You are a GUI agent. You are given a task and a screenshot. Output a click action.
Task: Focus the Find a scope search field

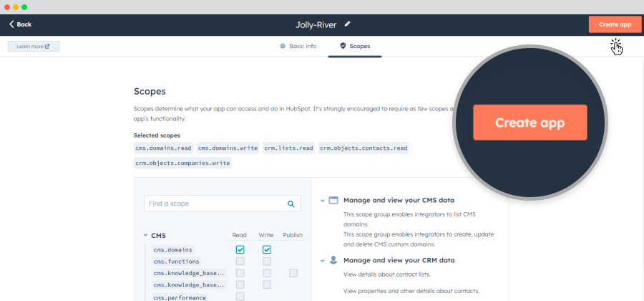click(223, 204)
